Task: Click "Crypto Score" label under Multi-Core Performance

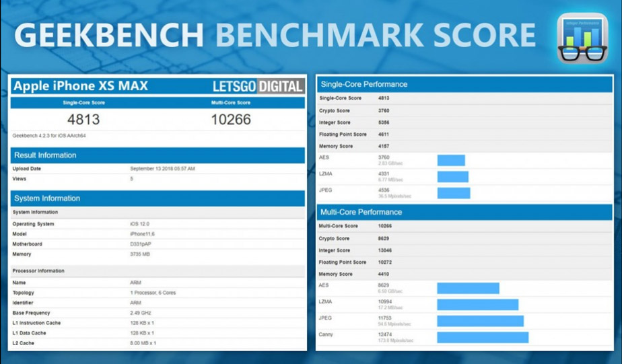Action: [334, 239]
